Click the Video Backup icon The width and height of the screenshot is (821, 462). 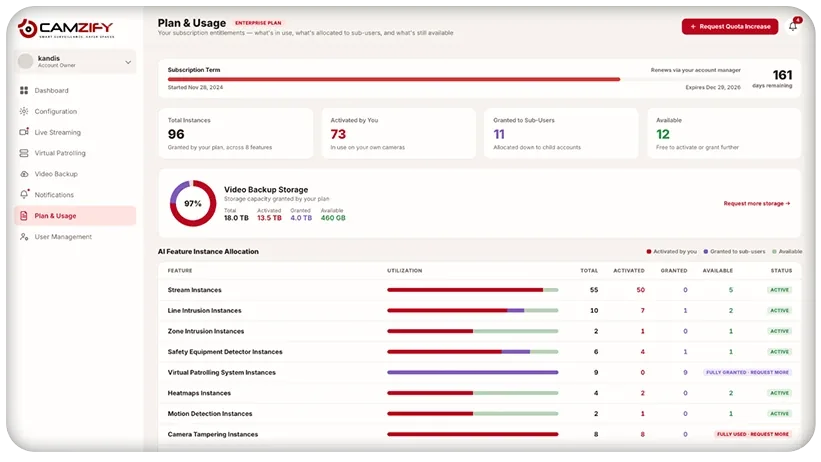click(x=24, y=174)
